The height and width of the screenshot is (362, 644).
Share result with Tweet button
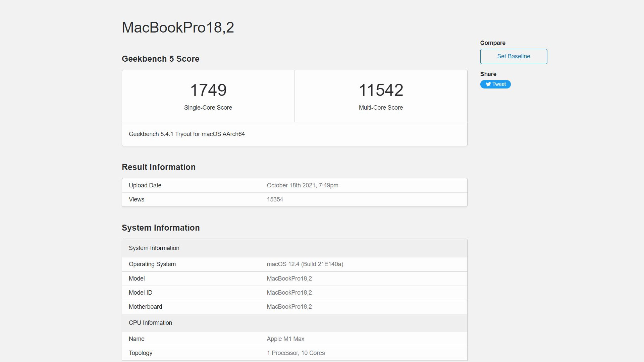pos(495,84)
